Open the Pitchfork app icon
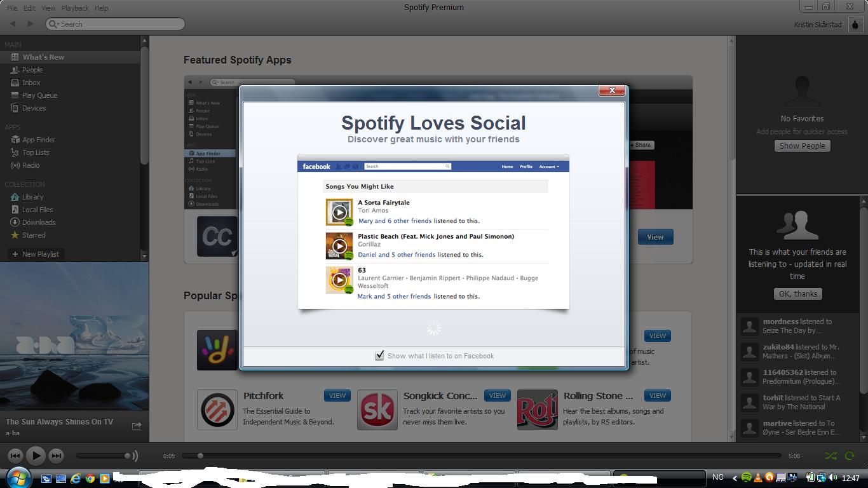 point(217,410)
